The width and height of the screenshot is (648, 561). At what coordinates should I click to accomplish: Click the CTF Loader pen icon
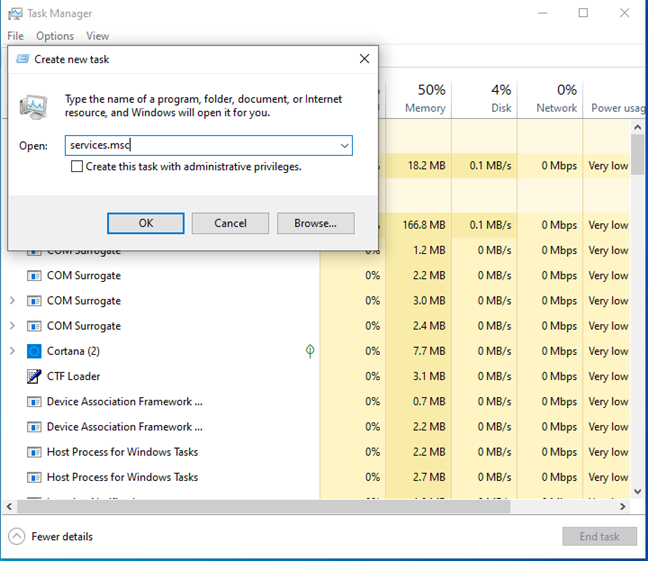(34, 376)
